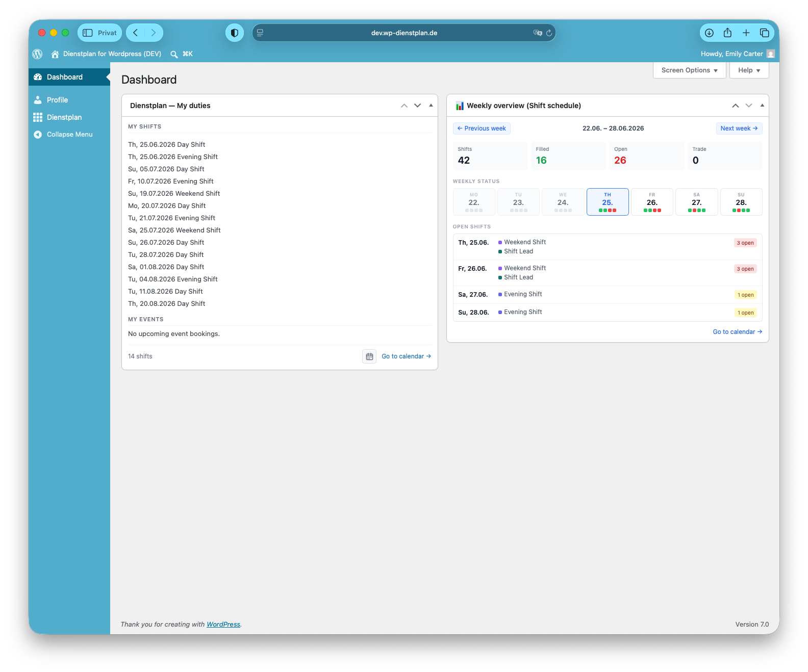Viewport: 808px width, 672px height.
Task: Open the search magnifier in admin bar
Action: [x=174, y=54]
